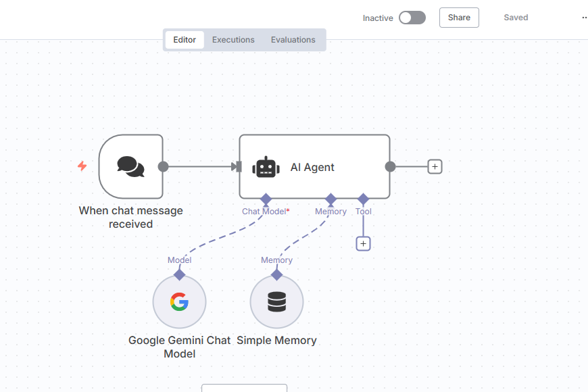The width and height of the screenshot is (588, 392).
Task: Select the Editor tab
Action: click(x=185, y=40)
